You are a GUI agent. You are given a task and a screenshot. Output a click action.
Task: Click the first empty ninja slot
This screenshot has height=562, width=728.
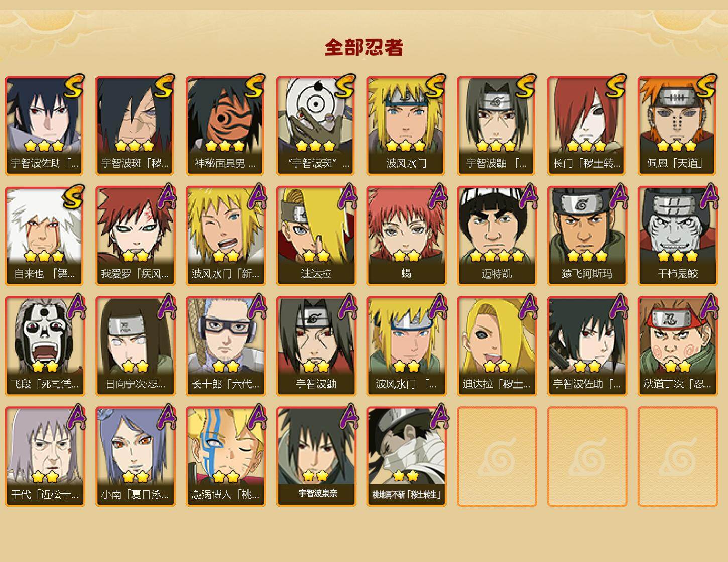(497, 457)
